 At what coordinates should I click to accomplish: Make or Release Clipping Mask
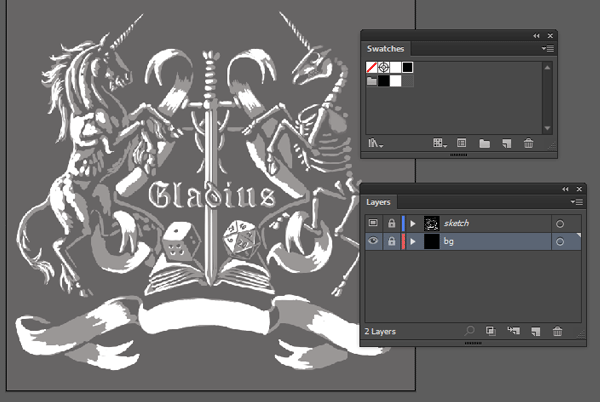(491, 331)
